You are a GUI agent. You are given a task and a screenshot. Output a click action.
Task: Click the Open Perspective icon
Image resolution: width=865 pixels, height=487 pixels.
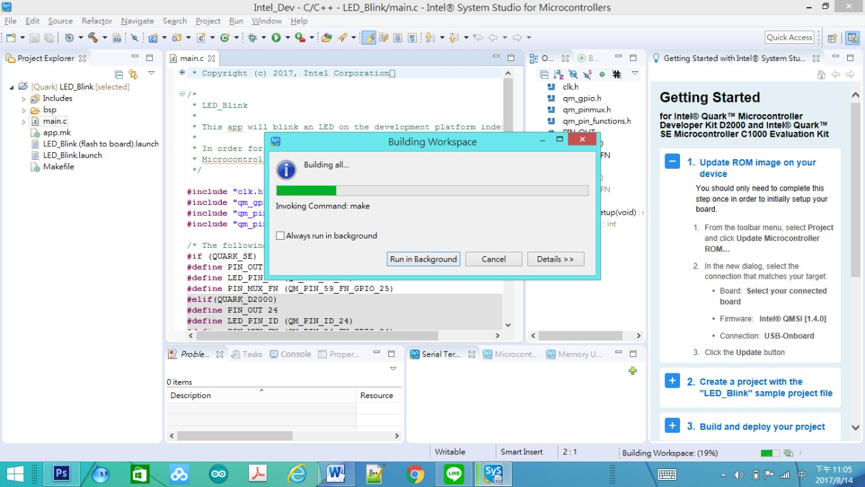[832, 38]
